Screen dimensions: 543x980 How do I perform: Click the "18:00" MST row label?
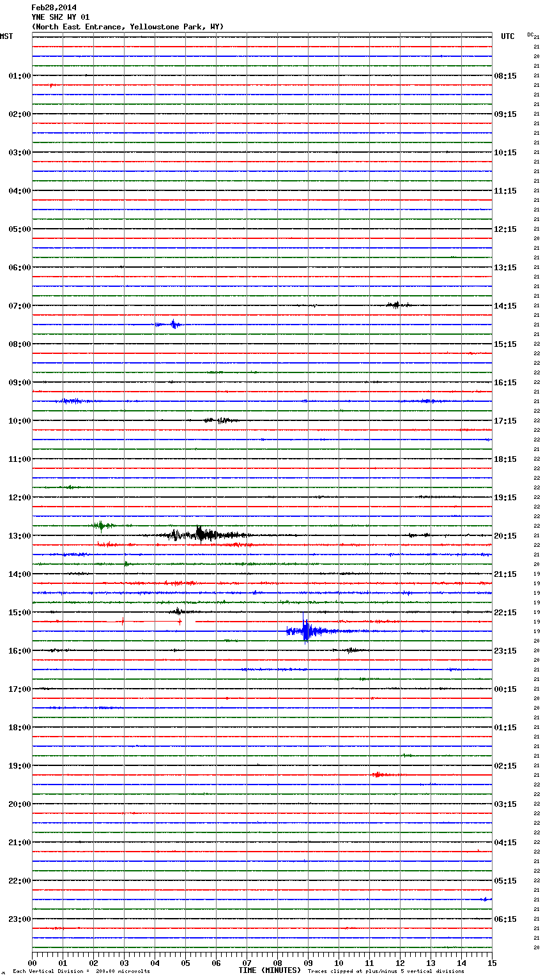point(20,728)
